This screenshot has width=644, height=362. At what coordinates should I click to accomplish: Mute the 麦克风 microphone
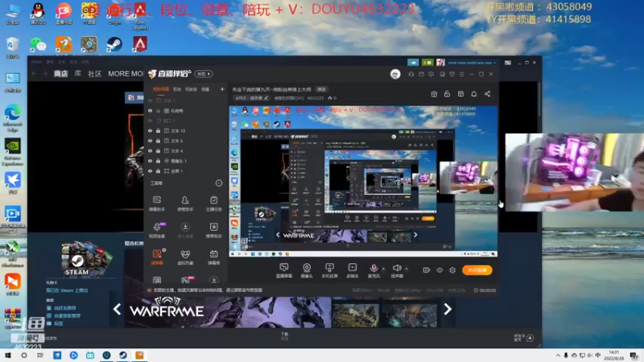point(374,270)
